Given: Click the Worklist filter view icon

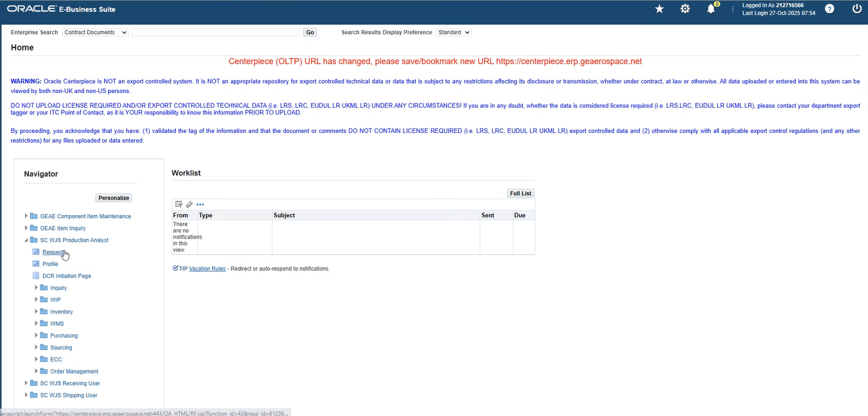Looking at the screenshot, I should click(x=179, y=204).
